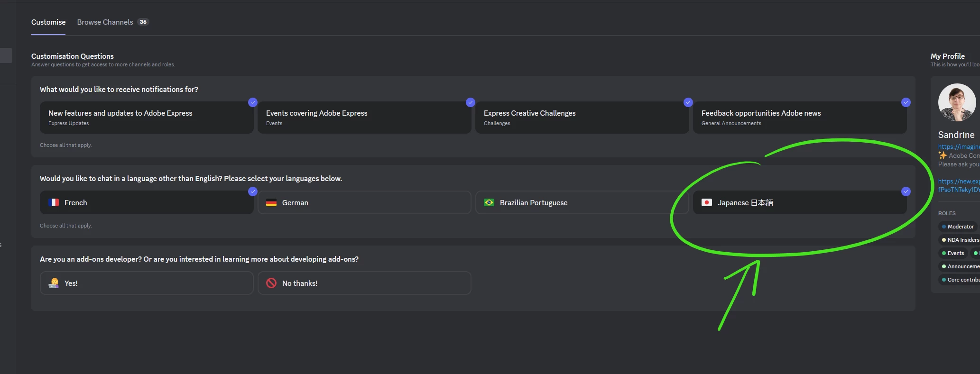
Task: Click the checkmark badge on French card
Action: click(253, 192)
